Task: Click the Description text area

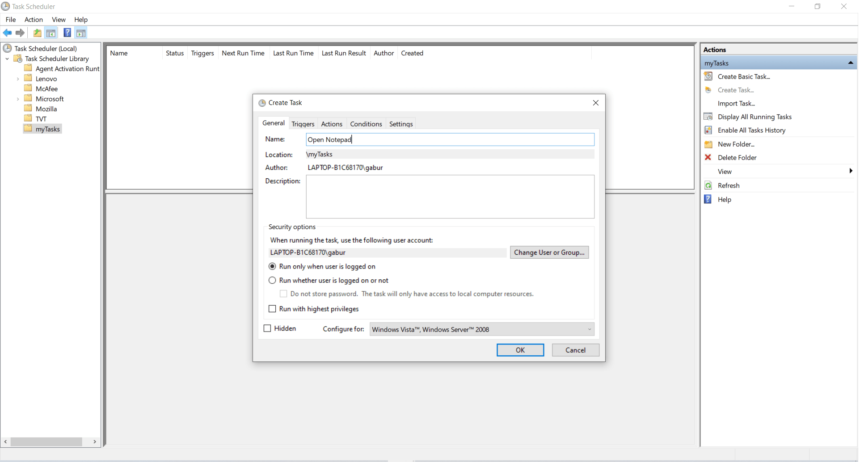Action: [450, 197]
